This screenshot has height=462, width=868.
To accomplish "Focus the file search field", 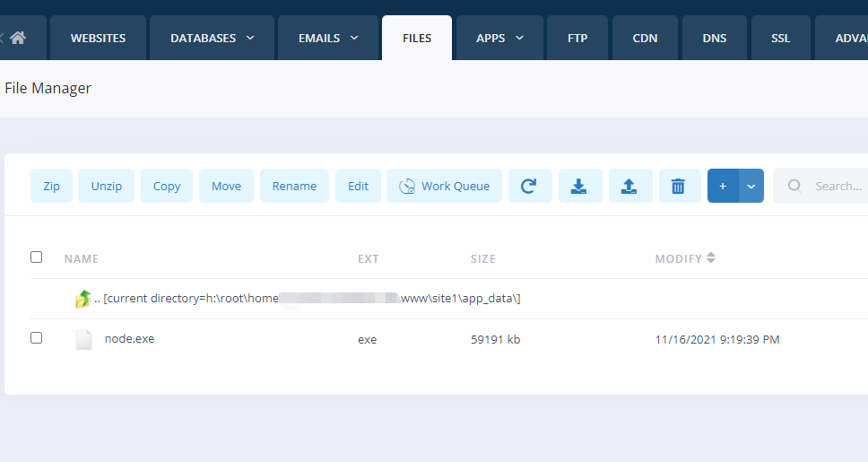I will 834,186.
